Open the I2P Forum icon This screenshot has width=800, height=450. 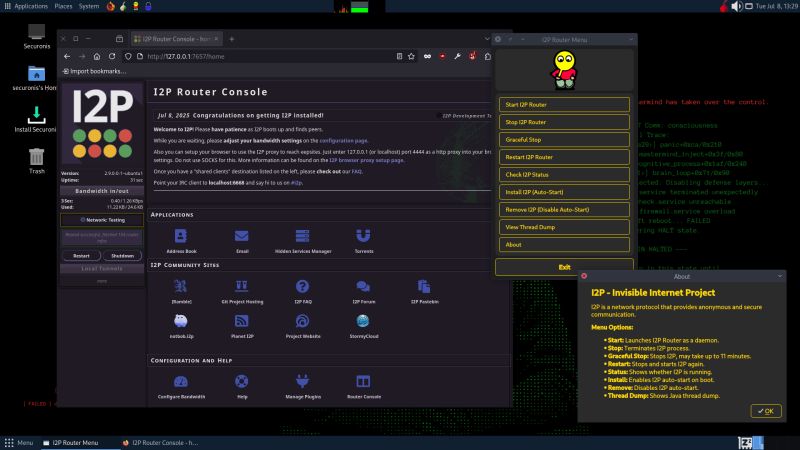(363, 286)
